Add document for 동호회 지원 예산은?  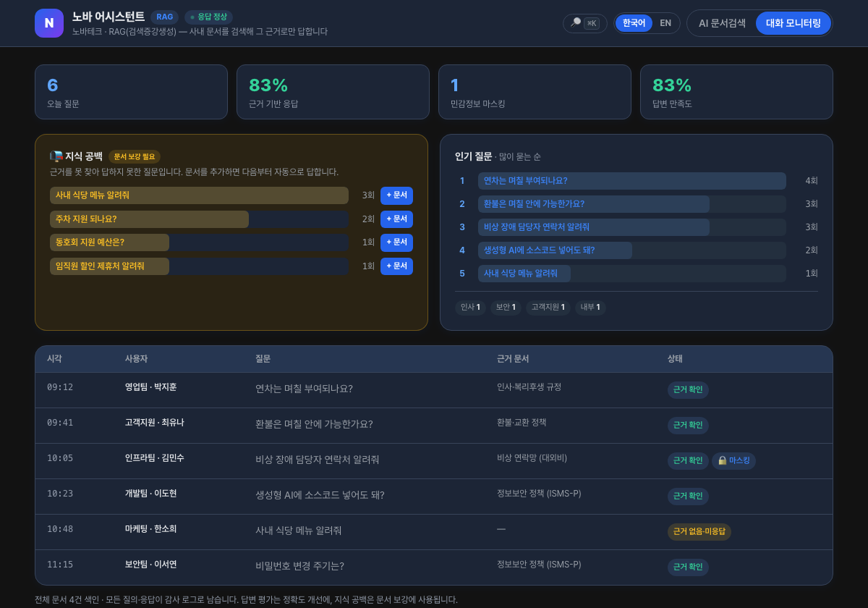click(396, 242)
